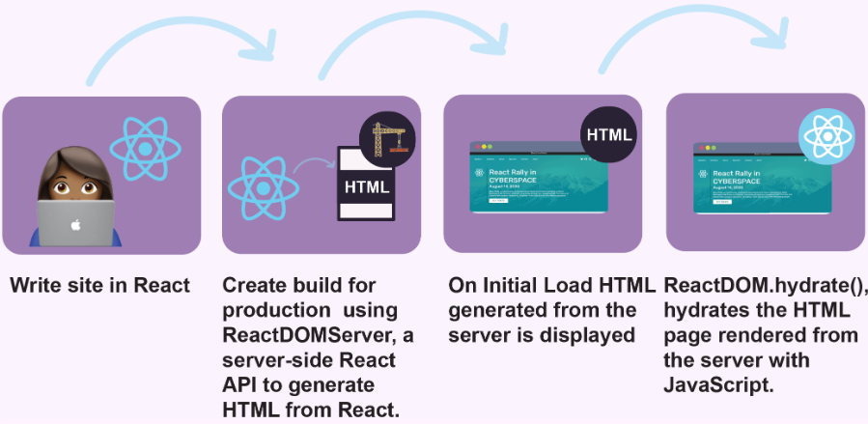
Task: Select the caption starting "ReactDOM.hydrate()"
Action: 765,335
